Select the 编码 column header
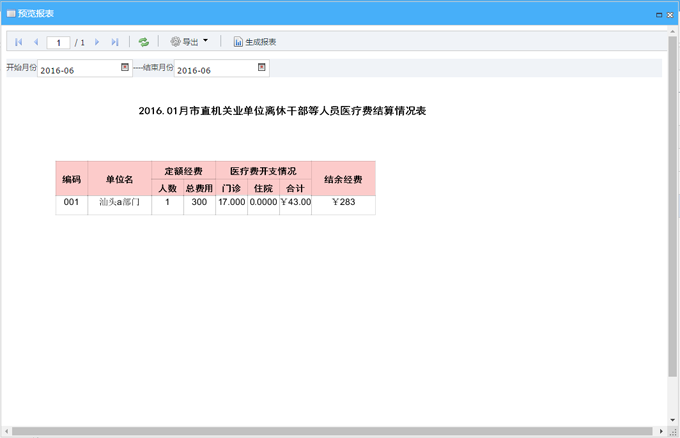 coord(72,179)
